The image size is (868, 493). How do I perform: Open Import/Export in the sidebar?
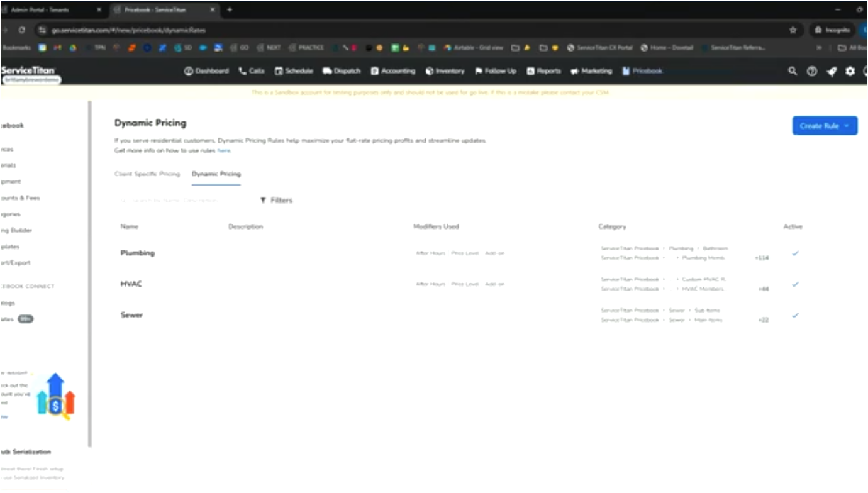pyautogui.click(x=16, y=262)
